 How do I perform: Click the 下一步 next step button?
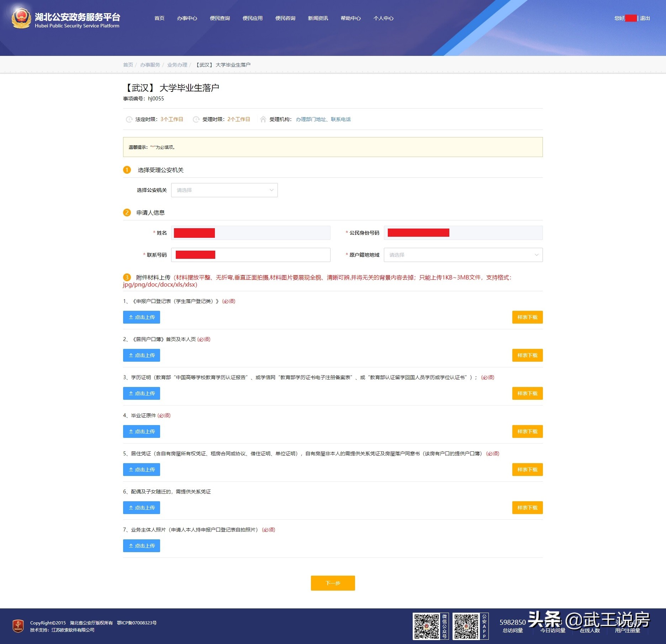point(333,583)
